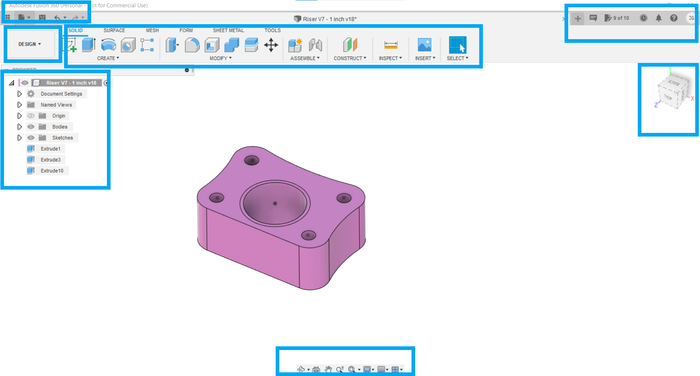This screenshot has height=376, width=700.
Task: Select the Create Sketch tool
Action: [x=71, y=45]
